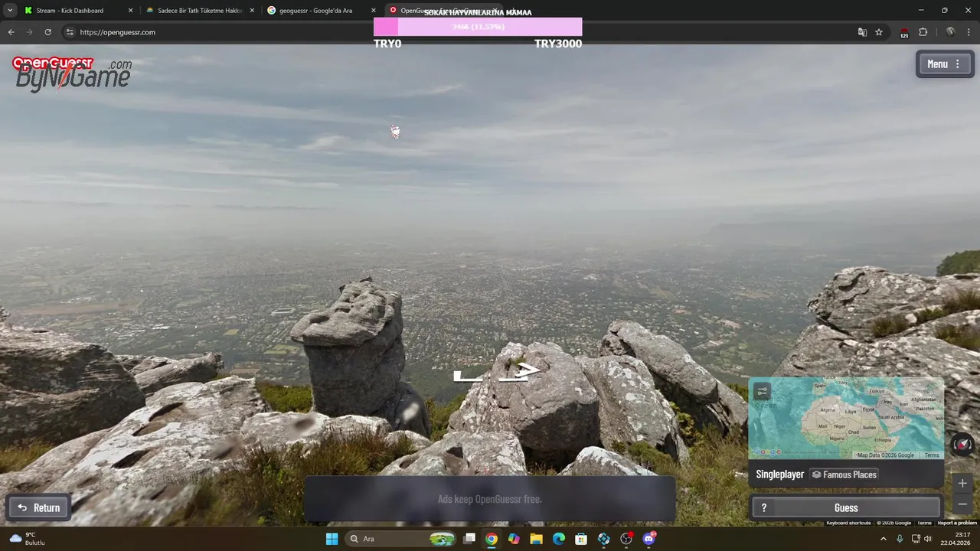Close the Kick Dashboard tab
The image size is (980, 551).
click(130, 11)
